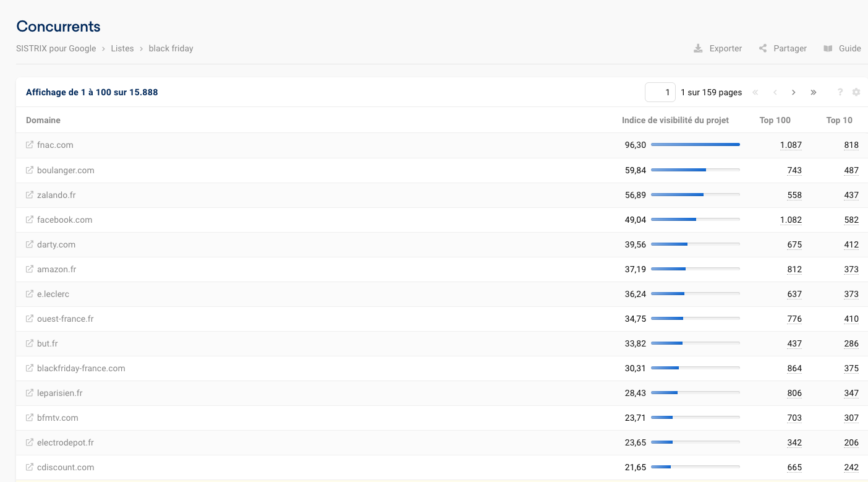Sort by Indice de visibilité du projet
Viewport: 868px width, 482px height.
tap(675, 120)
